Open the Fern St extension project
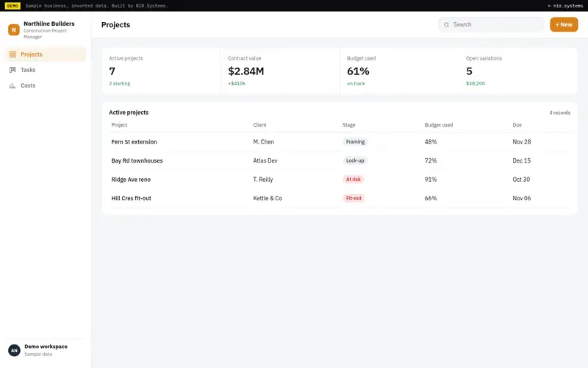This screenshot has width=588, height=368. click(134, 142)
